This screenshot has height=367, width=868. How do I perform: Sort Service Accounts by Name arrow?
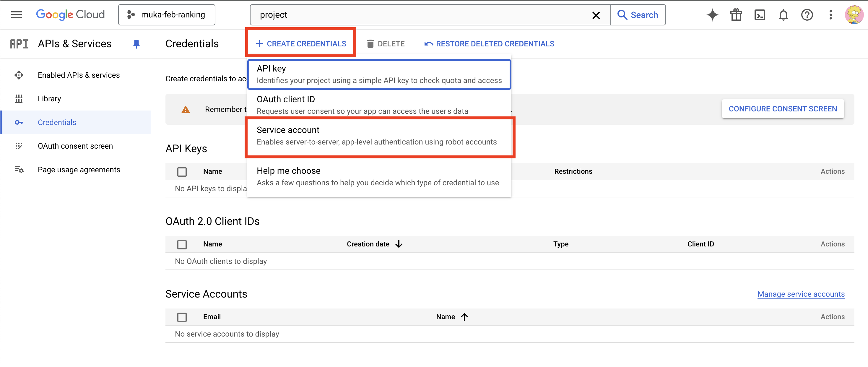coord(464,317)
